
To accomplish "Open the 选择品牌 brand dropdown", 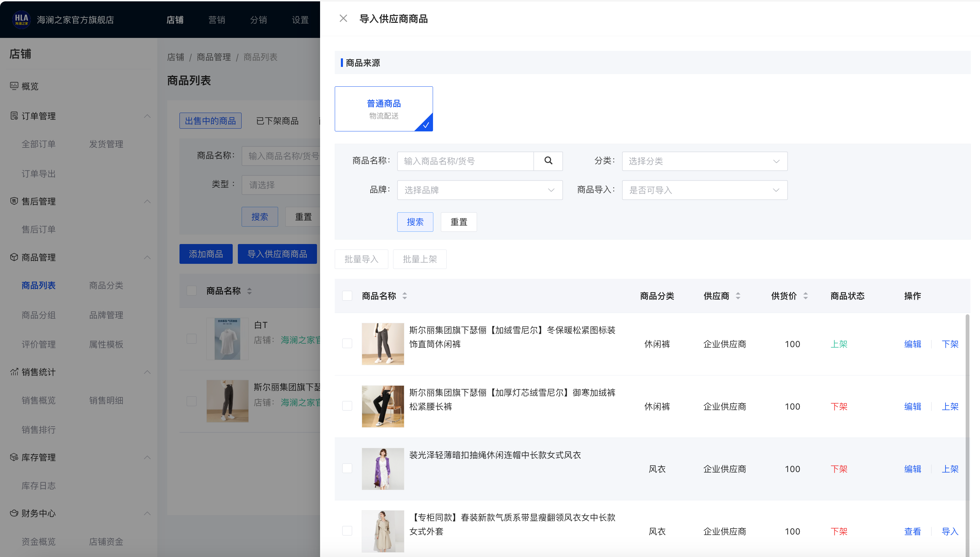I will (479, 190).
